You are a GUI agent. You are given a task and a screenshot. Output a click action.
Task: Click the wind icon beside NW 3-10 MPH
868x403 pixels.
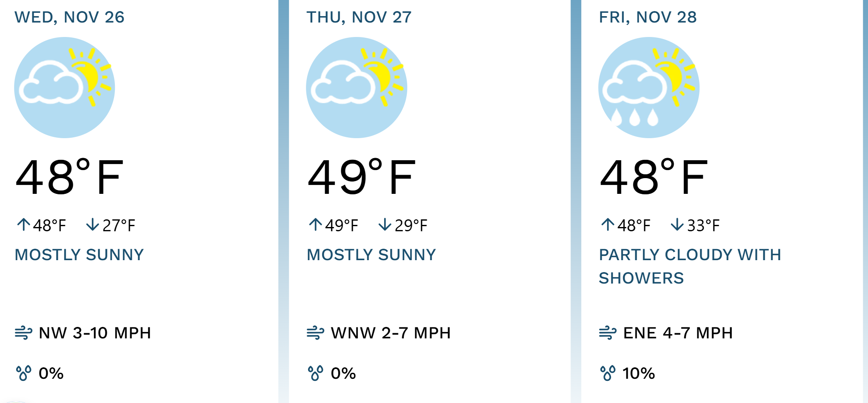coord(23,333)
